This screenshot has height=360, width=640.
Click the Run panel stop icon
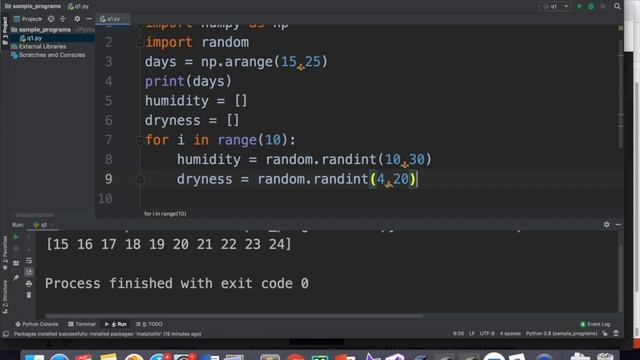[16, 249]
